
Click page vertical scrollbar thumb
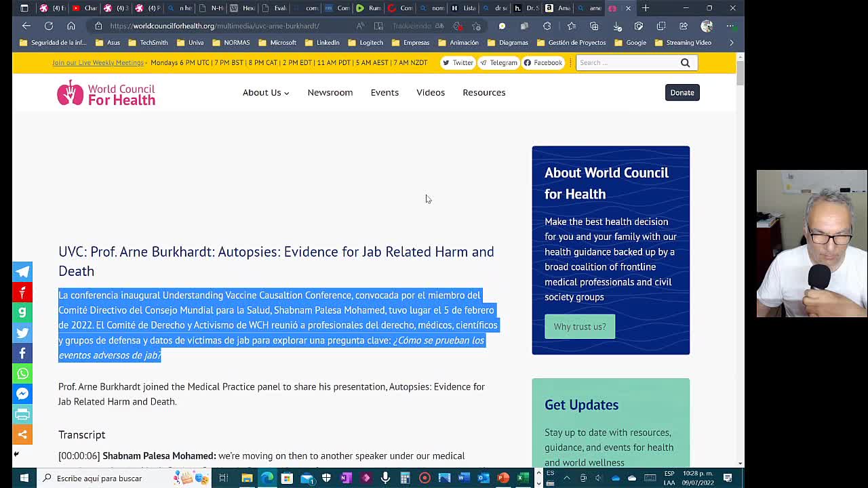[740, 73]
